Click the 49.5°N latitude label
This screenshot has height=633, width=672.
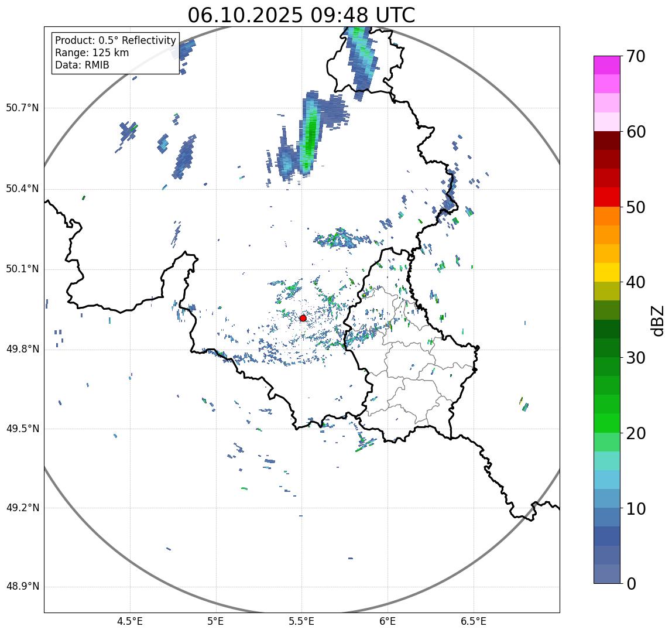[22, 429]
